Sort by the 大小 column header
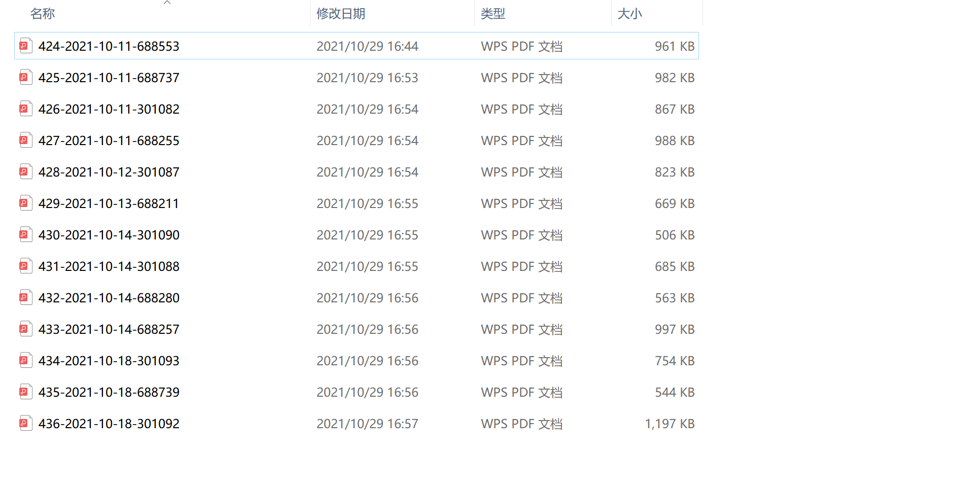 click(630, 14)
